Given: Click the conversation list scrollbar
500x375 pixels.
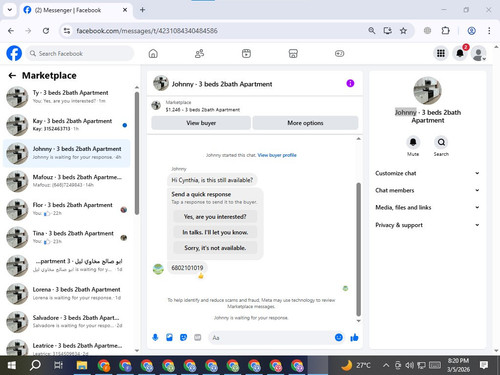Looking at the screenshot, I should click(x=137, y=153).
